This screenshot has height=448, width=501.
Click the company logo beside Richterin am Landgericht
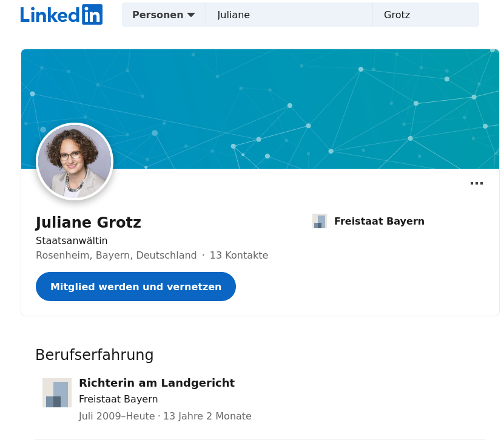tap(57, 393)
